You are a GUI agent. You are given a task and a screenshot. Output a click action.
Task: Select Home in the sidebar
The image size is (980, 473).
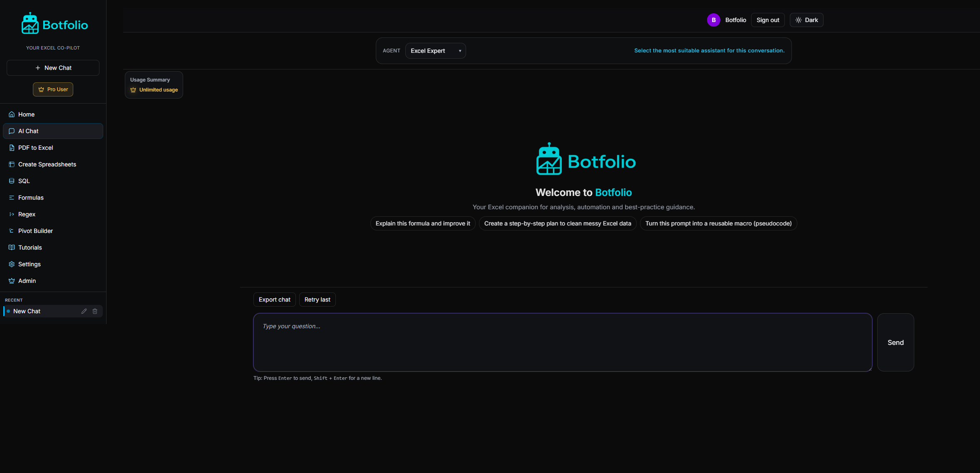[26, 114]
